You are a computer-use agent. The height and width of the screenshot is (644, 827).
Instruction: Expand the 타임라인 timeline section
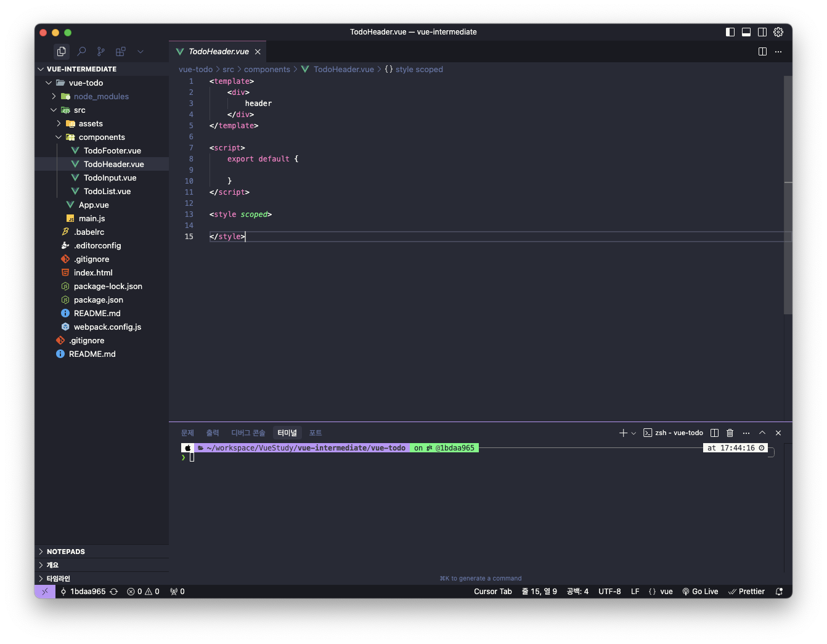[x=102, y=579]
